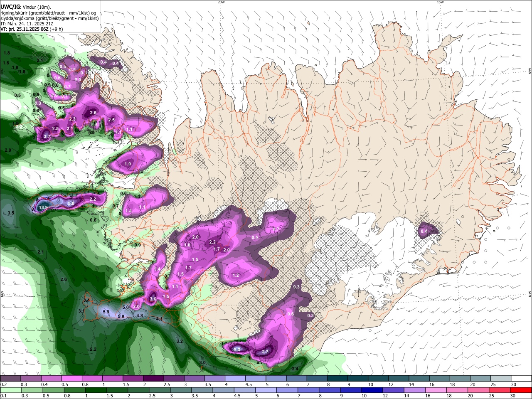Click the 'rigning/skúrir' legend description line
This screenshot has width=532, height=399.
(48, 13)
